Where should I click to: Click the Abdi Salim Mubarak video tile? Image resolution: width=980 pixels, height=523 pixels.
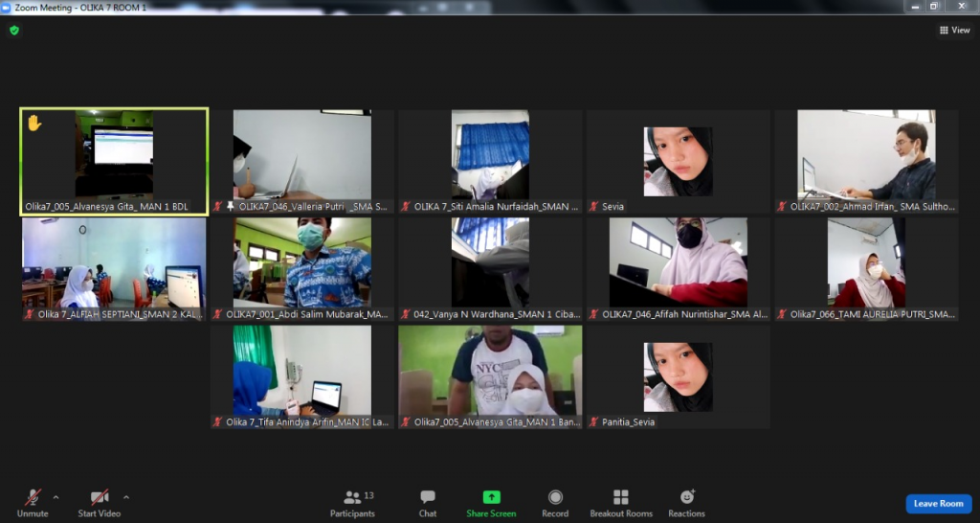click(302, 268)
